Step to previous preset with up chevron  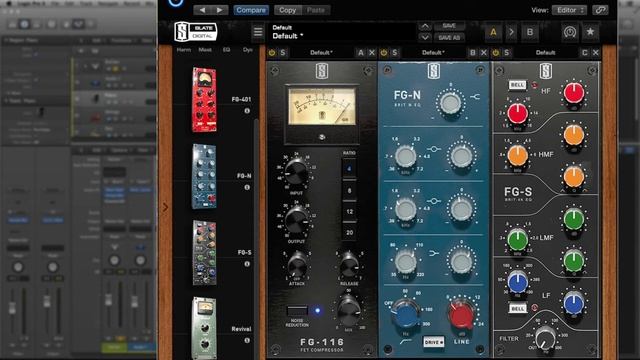point(425,26)
